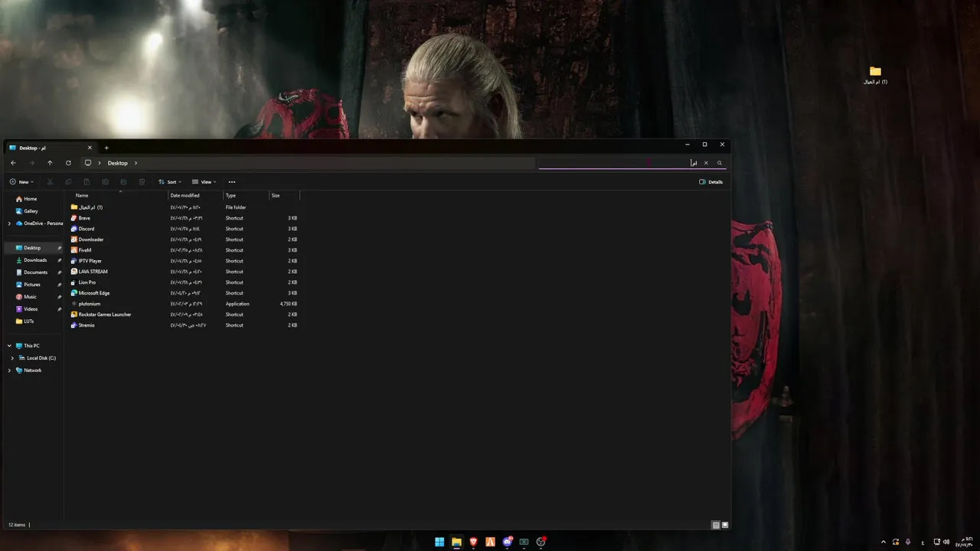Click File Explorer in the taskbar
Image resolution: width=980 pixels, height=551 pixels.
(456, 542)
